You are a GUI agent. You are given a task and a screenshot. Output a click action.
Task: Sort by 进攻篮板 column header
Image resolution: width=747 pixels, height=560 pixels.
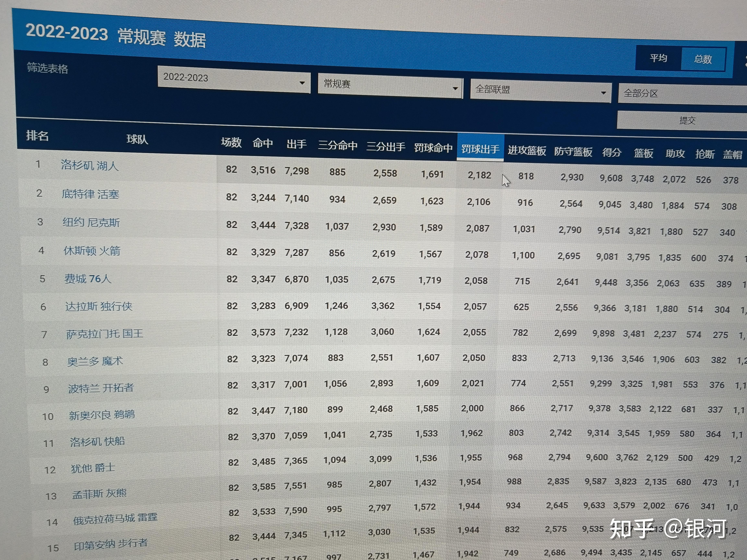(x=527, y=151)
